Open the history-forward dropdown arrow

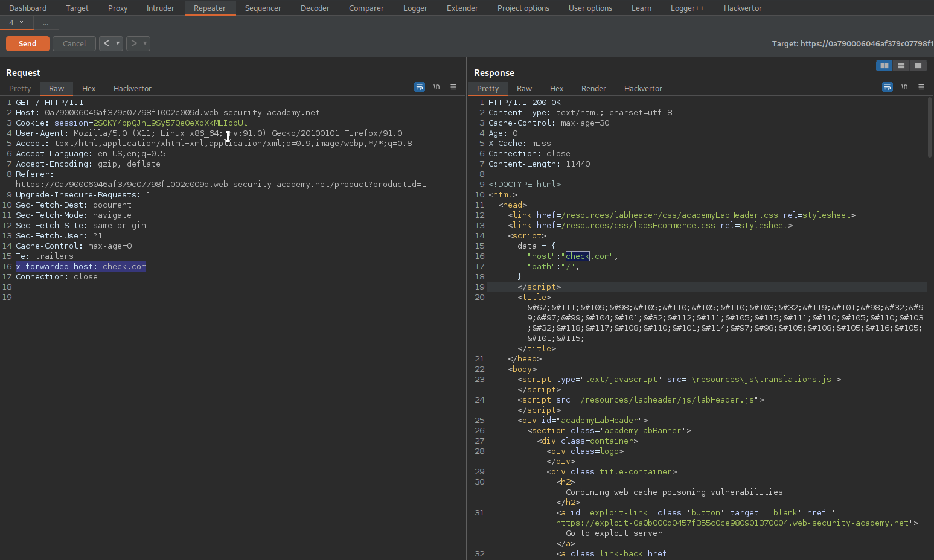click(145, 43)
